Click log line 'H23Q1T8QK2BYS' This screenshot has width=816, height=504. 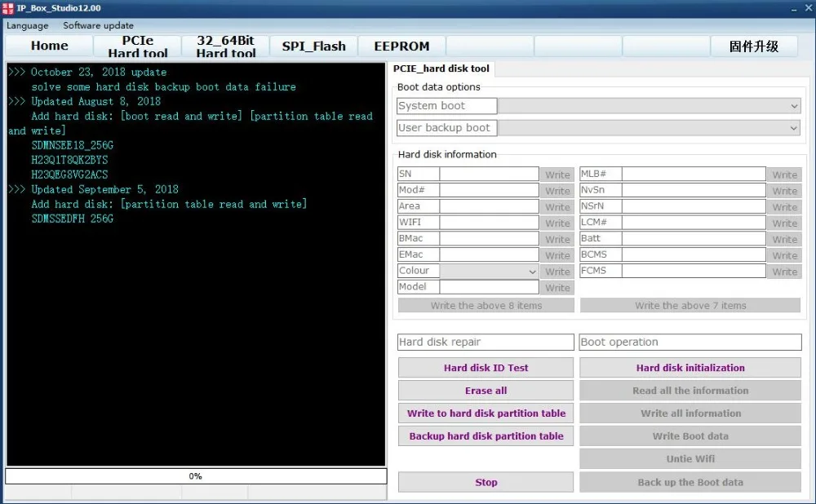tap(69, 160)
